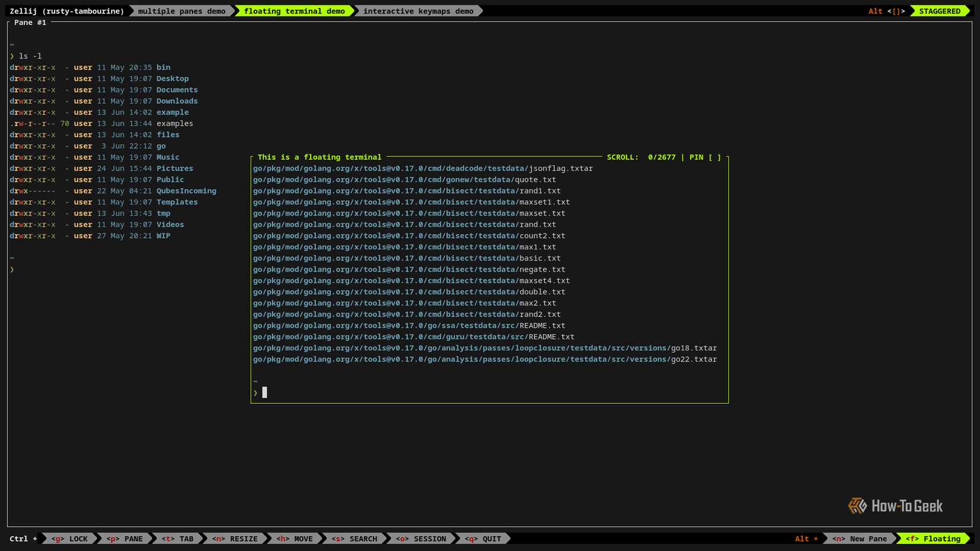Activate MOVE mode in the status bar
Image resolution: width=980 pixels, height=551 pixels.
[295, 539]
